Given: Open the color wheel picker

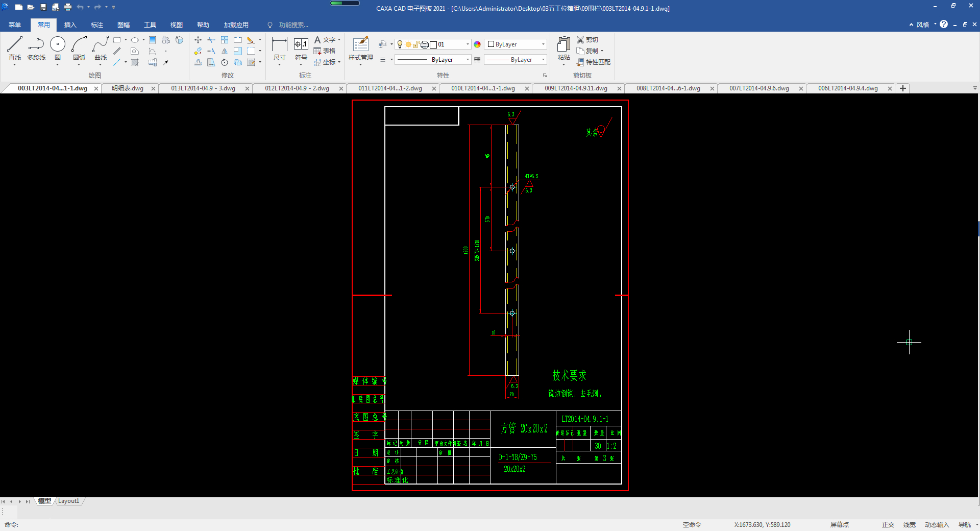Looking at the screenshot, I should pos(477,44).
